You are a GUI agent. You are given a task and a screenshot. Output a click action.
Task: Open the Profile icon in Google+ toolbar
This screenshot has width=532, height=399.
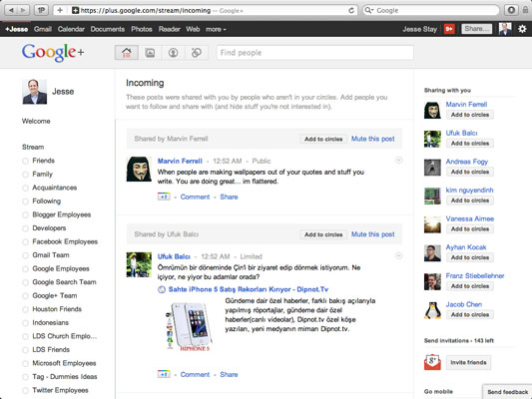click(174, 53)
